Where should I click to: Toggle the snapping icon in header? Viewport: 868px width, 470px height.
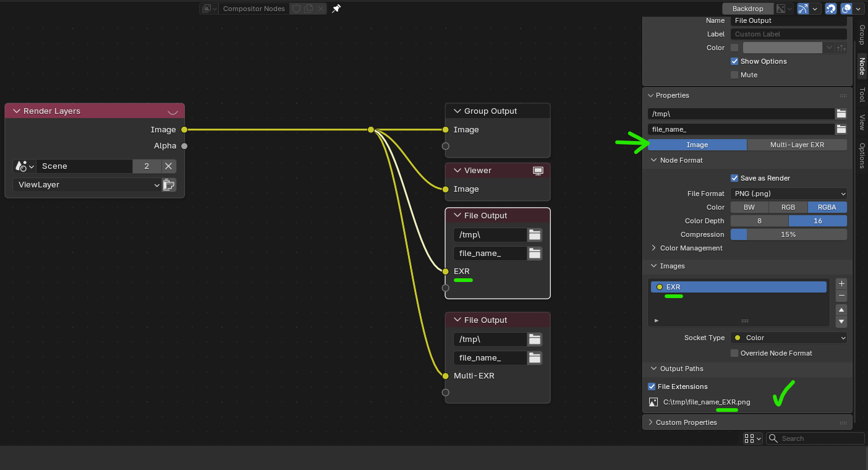click(832, 9)
